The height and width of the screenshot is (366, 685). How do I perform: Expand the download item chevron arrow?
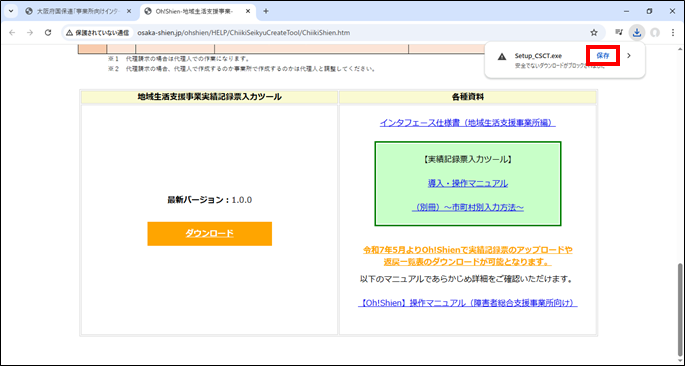[x=629, y=55]
